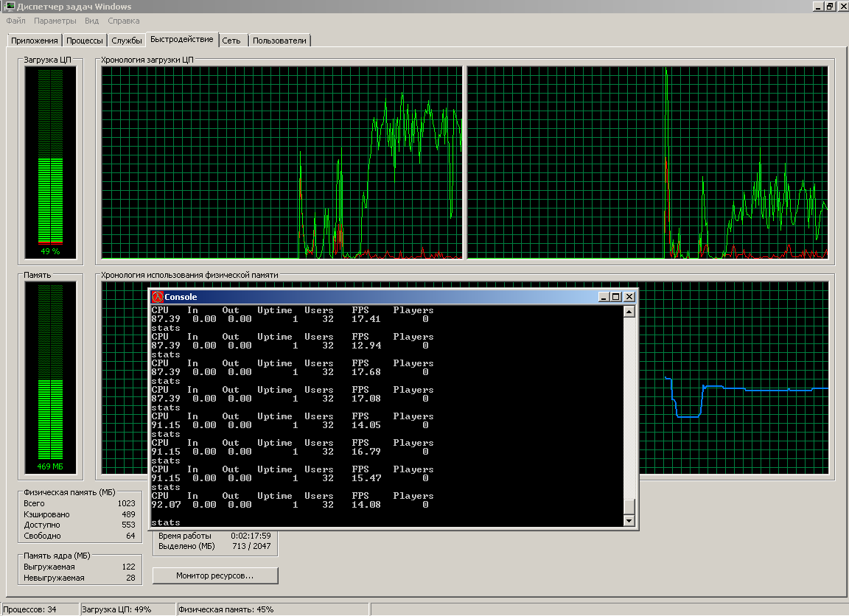The image size is (849, 616).
Task: Click the Console scrollbar thumb
Action: (x=629, y=505)
